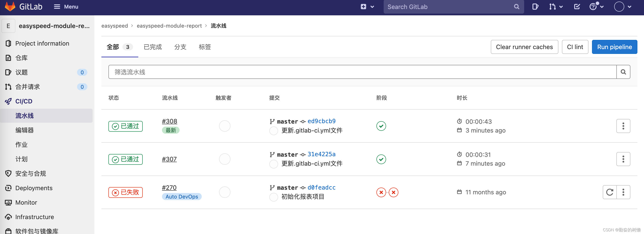Click commit author avatar beside 初始化报表项目
Image resolution: width=644 pixels, height=234 pixels.
pyautogui.click(x=273, y=197)
